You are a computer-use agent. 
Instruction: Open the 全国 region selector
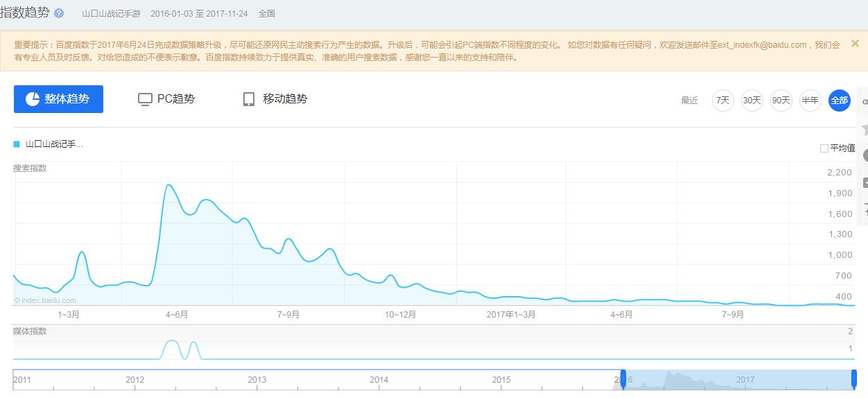(x=267, y=14)
